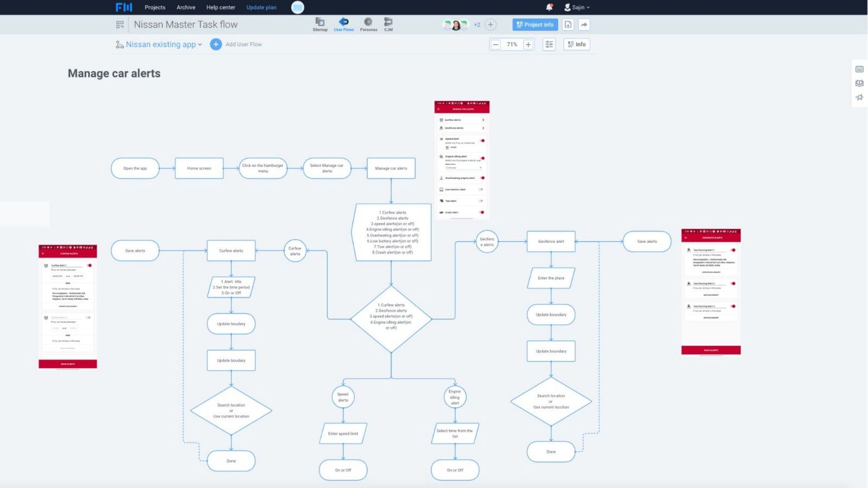
Task: Click the top icon in the right sidebar
Action: 859,69
